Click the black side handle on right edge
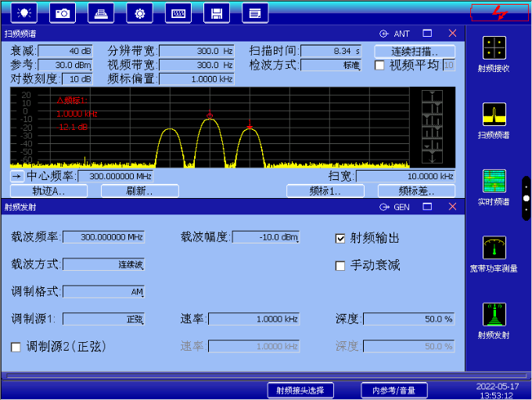532x400 pixels. (x=527, y=198)
